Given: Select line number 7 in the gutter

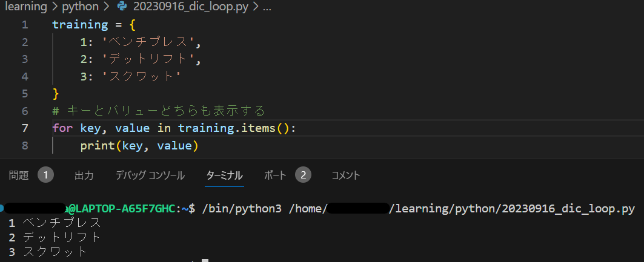Looking at the screenshot, I should click(x=24, y=128).
